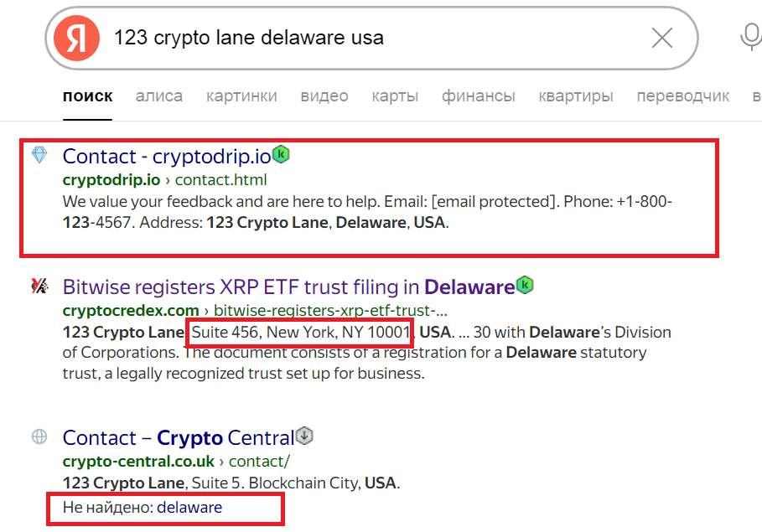Click the Crypto Central globe favicon
Image resolution: width=762 pixels, height=532 pixels.
[39, 436]
